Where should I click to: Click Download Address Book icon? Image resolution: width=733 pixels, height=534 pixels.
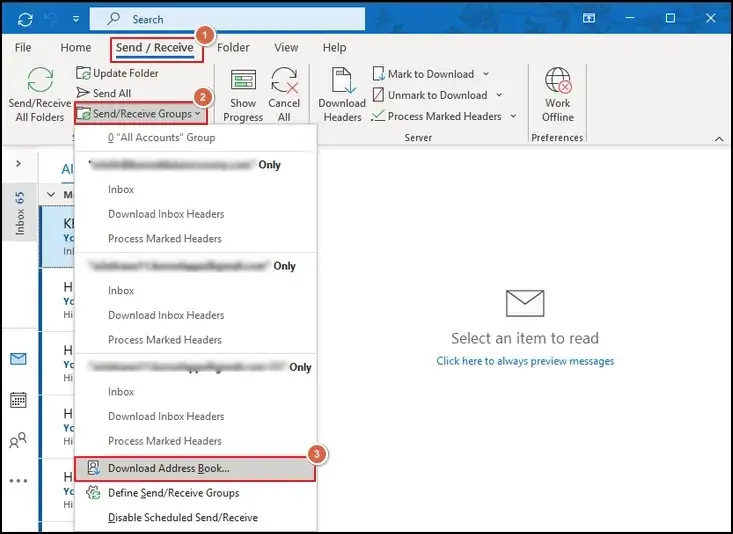(x=93, y=468)
